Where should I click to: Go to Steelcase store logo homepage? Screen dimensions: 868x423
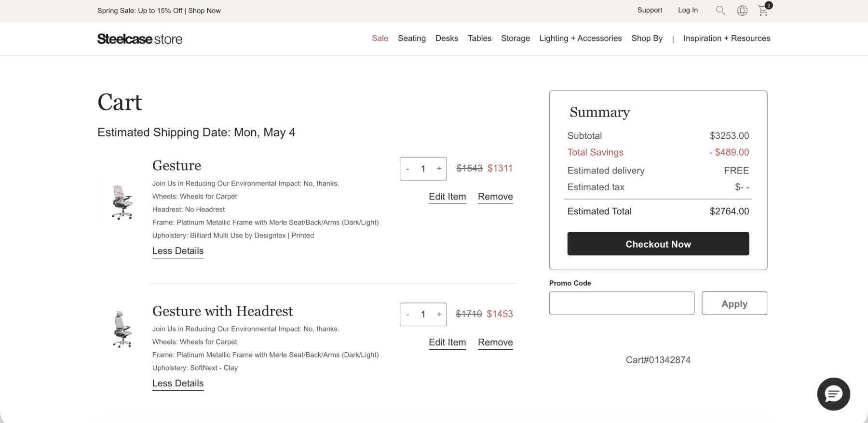point(140,39)
